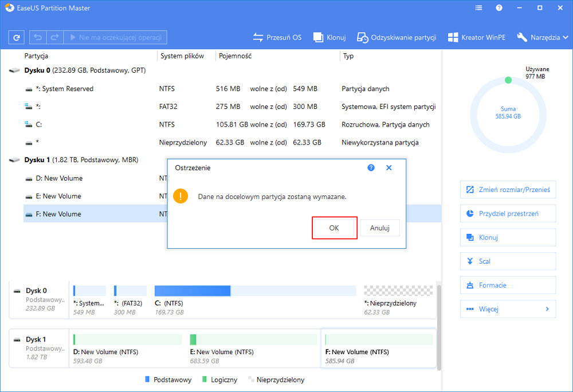Click the 169.73 GB capacity value
Screen dimensions: 573x392
click(309, 124)
